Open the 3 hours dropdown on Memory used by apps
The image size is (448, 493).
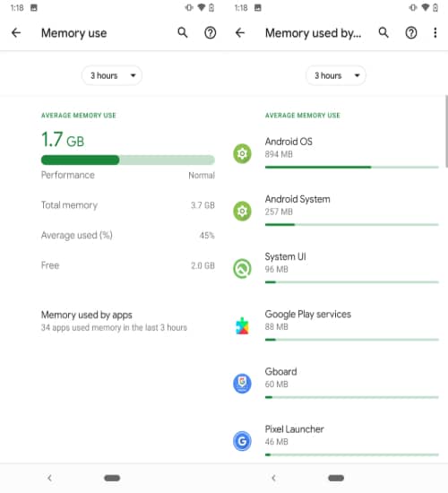[x=336, y=75]
